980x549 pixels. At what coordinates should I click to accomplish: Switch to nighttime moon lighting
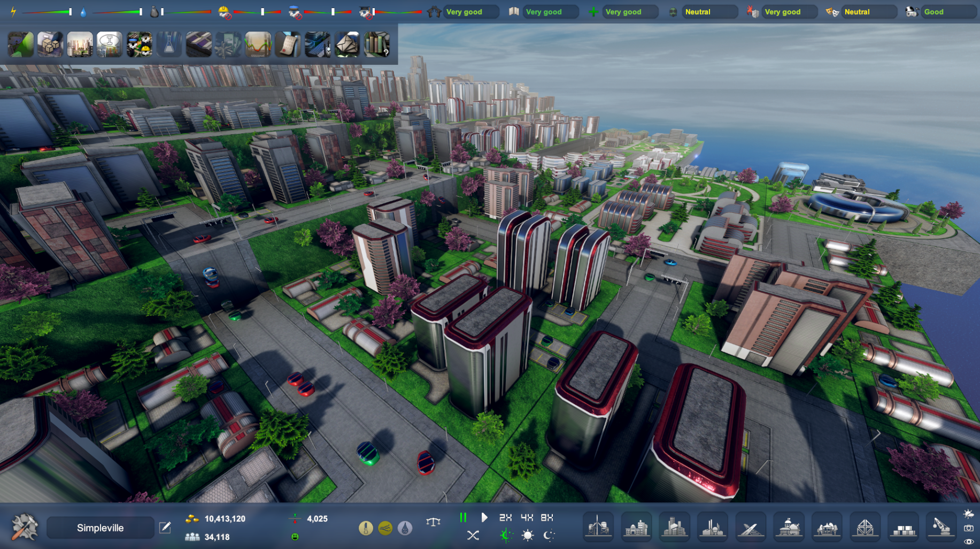(549, 535)
